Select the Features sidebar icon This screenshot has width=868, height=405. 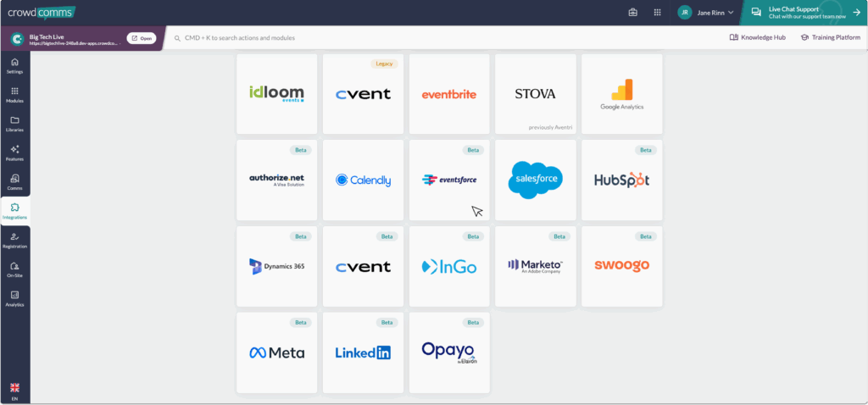pyautogui.click(x=14, y=153)
